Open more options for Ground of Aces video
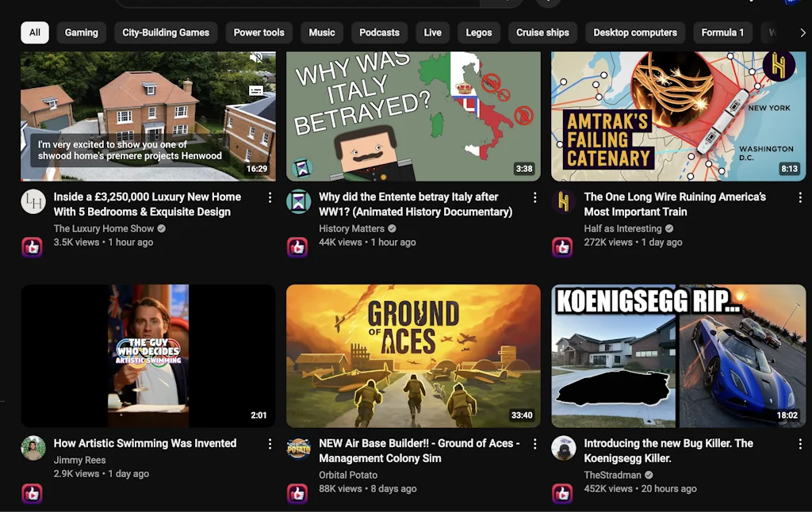812x512 pixels. 535,444
